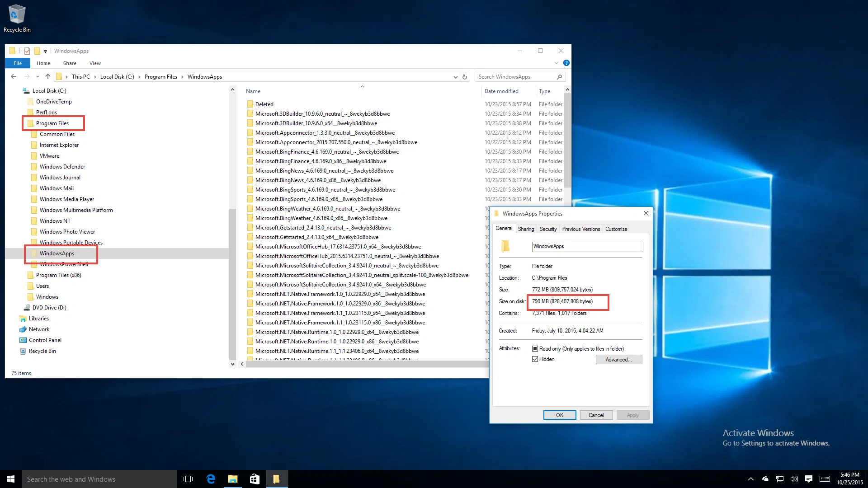
Task: Select Users folder in navigation tree
Action: pyautogui.click(x=42, y=286)
